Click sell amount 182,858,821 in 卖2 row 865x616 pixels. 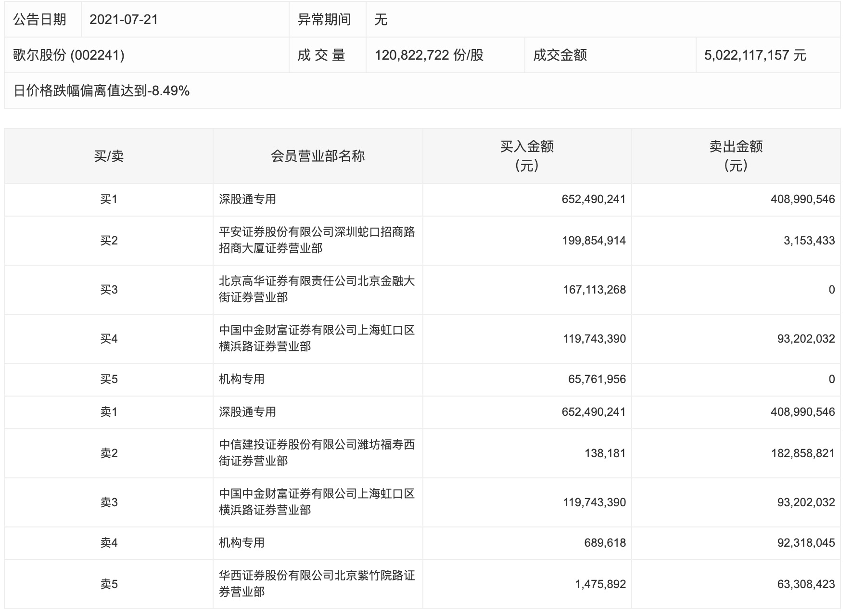coord(802,453)
